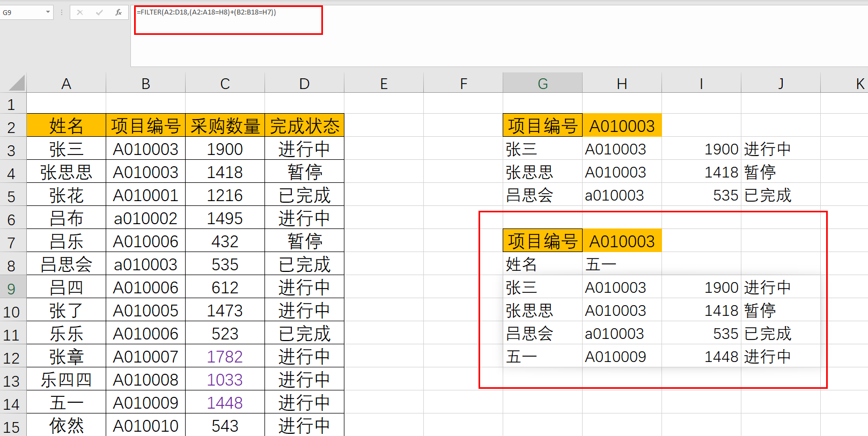Click cell with value 432

click(225, 241)
